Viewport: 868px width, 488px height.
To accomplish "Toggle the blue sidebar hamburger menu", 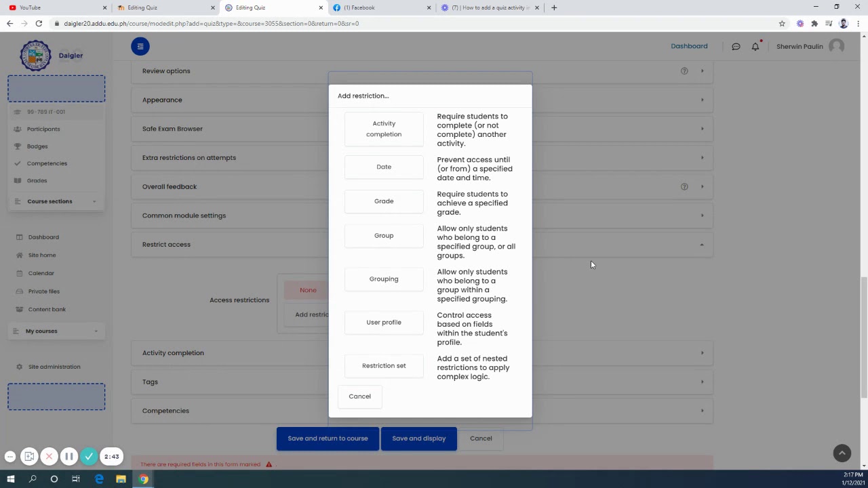I will point(140,46).
